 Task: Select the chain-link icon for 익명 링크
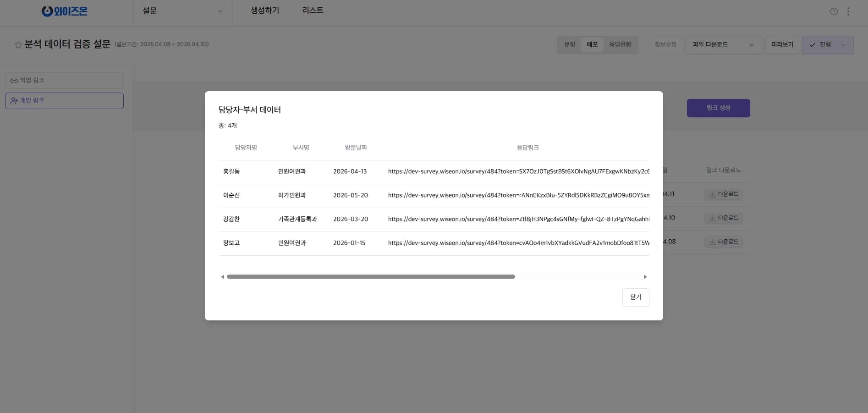pos(14,80)
